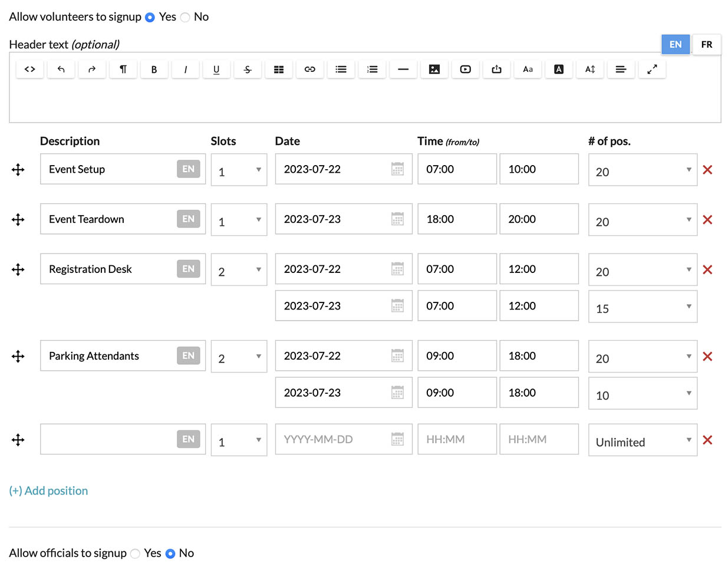This screenshot has width=728, height=573.
Task: Open the Unlimited positions dropdown
Action: coord(642,440)
